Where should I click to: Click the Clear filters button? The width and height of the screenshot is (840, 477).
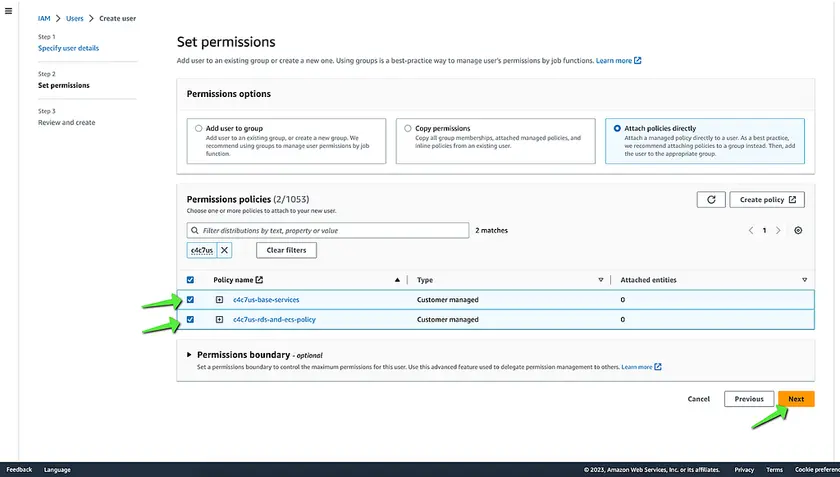(286, 250)
